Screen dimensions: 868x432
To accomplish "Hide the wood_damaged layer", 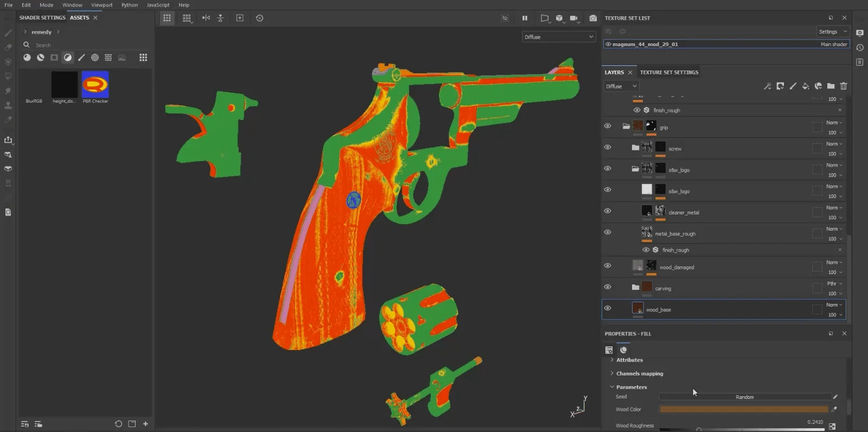I will click(608, 265).
